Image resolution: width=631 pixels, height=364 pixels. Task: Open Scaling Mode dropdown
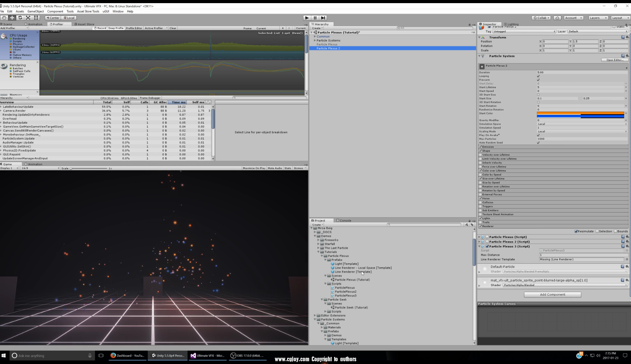(x=582, y=131)
